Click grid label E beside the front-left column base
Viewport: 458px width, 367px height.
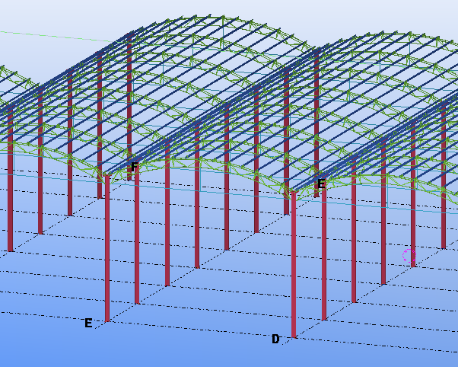pos(88,323)
